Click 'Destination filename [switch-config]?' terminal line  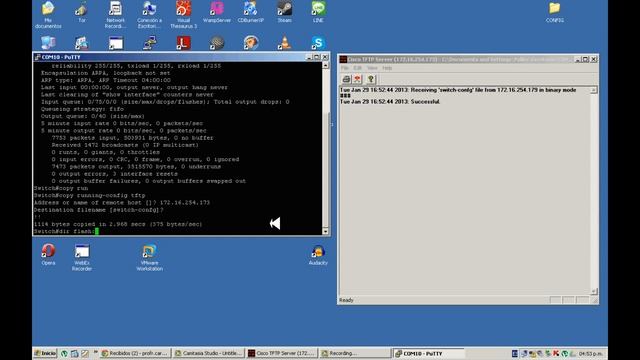98,210
